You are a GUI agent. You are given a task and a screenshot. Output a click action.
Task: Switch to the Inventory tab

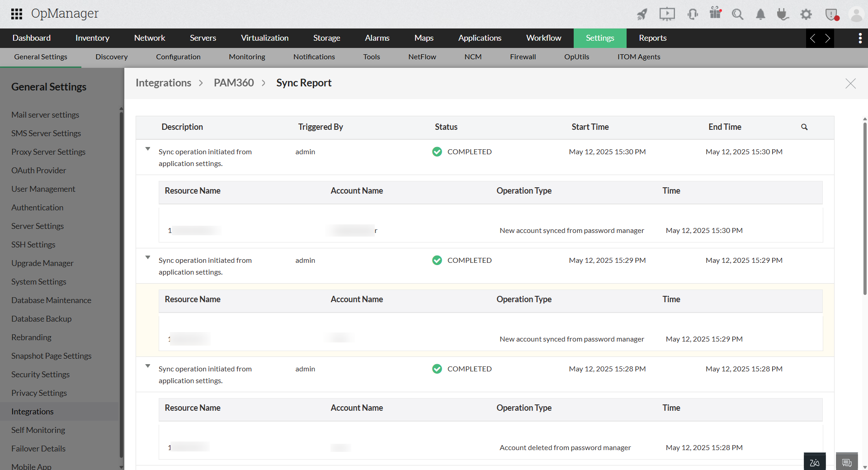tap(92, 38)
